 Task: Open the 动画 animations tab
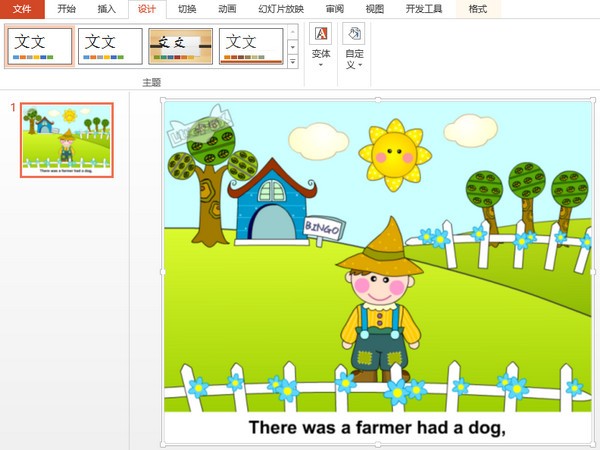pos(227,9)
